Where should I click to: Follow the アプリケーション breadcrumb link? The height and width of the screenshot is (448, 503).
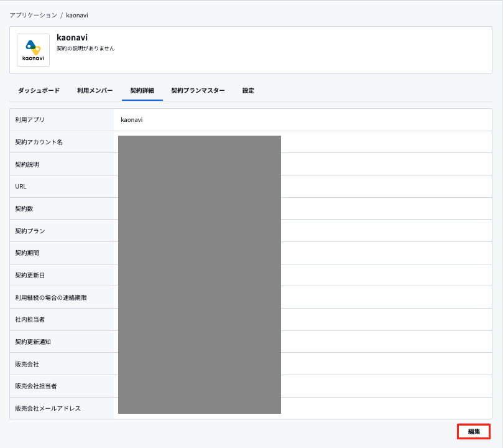pyautogui.click(x=34, y=15)
